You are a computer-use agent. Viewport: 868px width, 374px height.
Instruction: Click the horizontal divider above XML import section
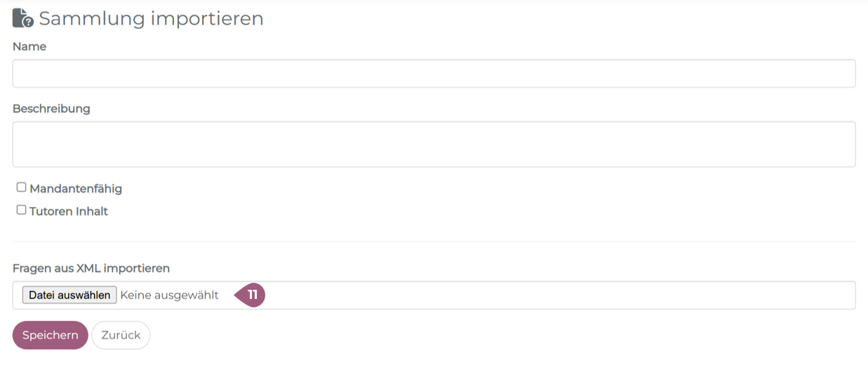click(x=434, y=241)
